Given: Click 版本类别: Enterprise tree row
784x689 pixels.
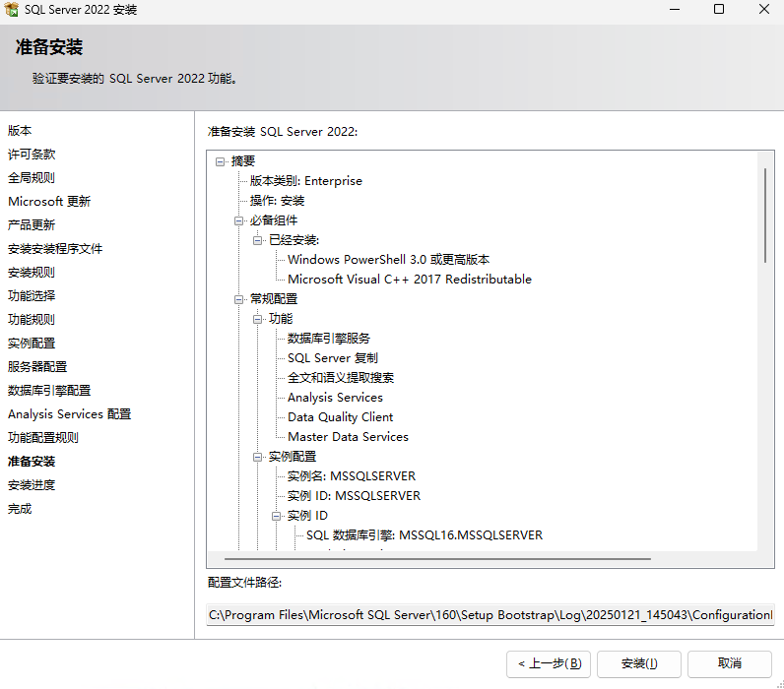Looking at the screenshot, I should 306,181.
